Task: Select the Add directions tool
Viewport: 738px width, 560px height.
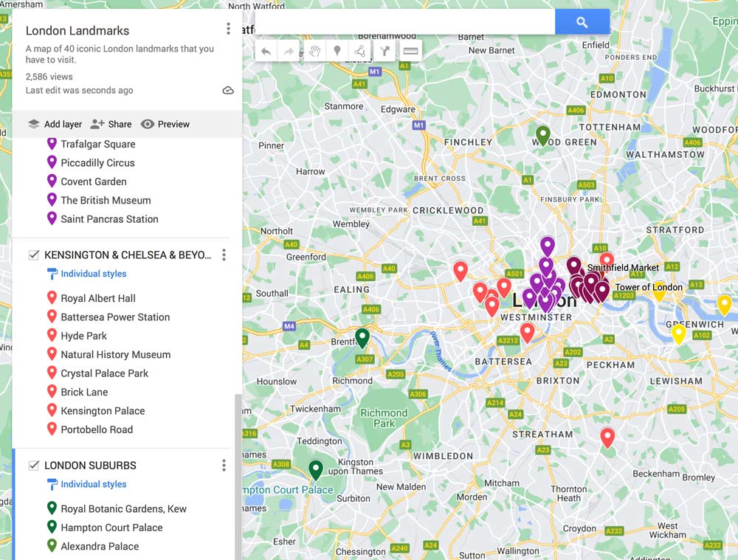Action: tap(384, 51)
